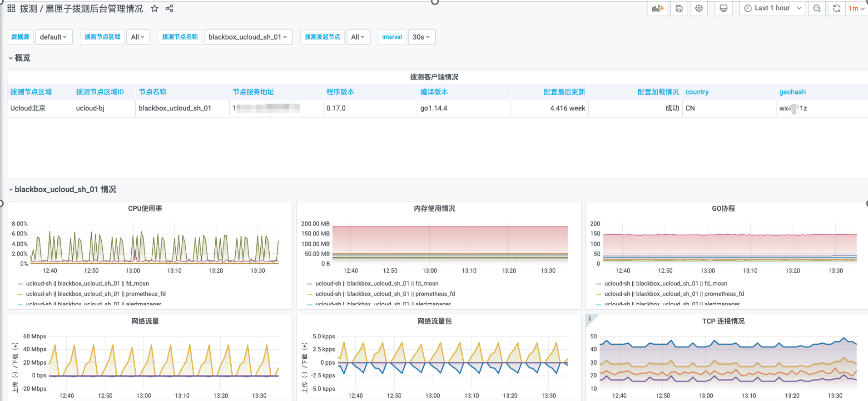Open the interval 30s dropdown
This screenshot has width=868, height=401.
click(421, 37)
